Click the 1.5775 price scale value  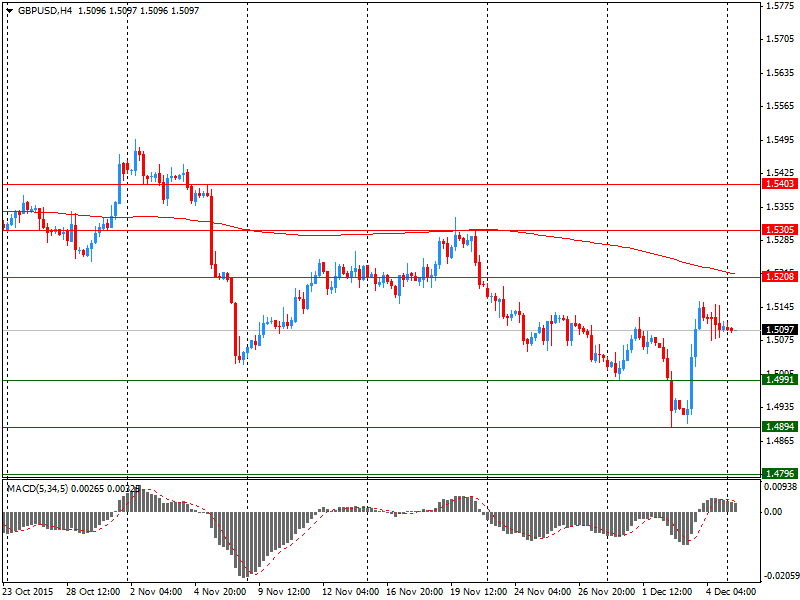[780, 6]
